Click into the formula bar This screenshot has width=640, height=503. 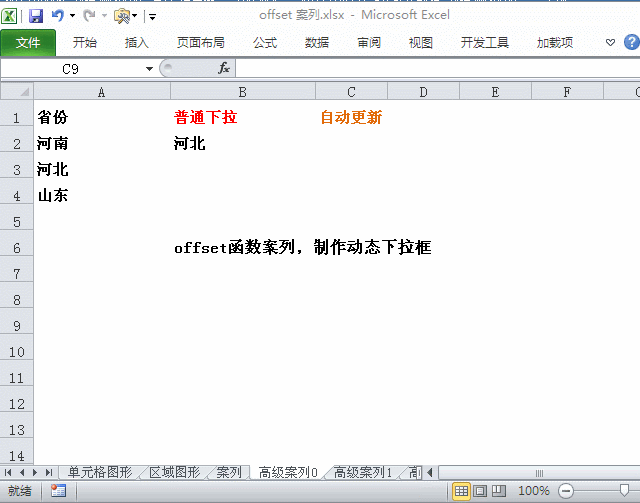coord(438,69)
